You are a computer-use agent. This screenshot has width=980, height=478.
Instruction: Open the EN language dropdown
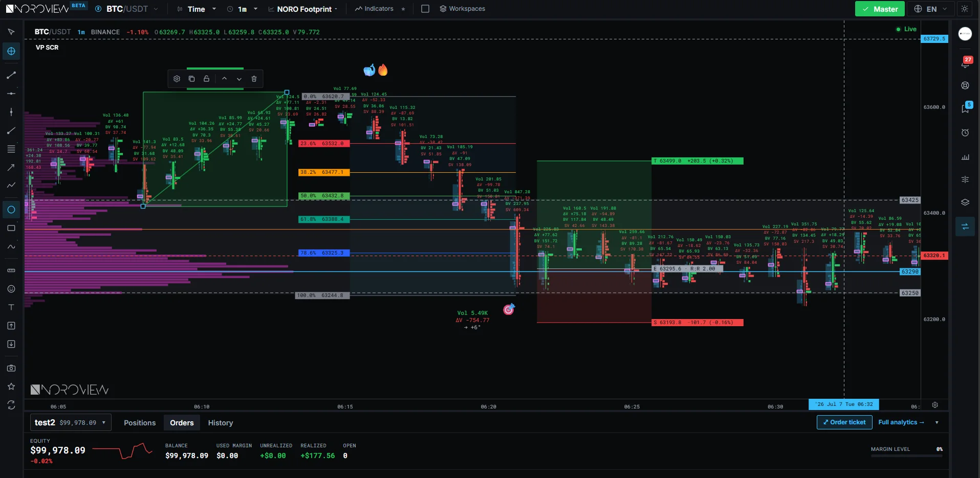point(930,9)
